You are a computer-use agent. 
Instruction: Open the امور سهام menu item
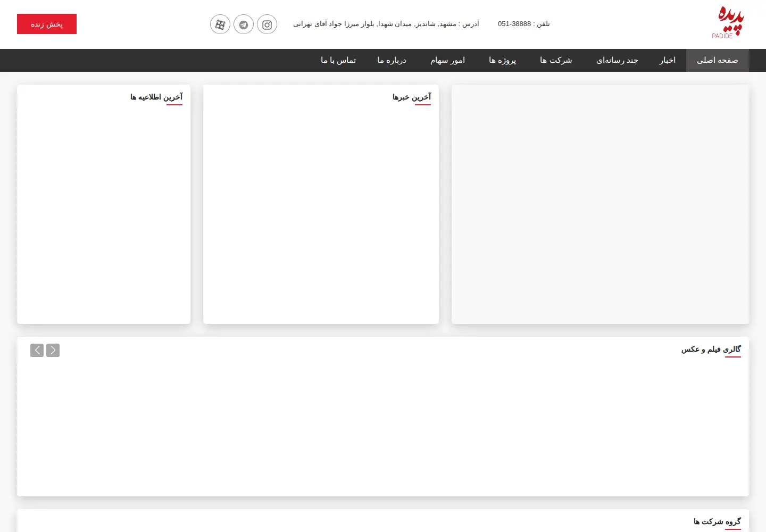pyautogui.click(x=447, y=60)
